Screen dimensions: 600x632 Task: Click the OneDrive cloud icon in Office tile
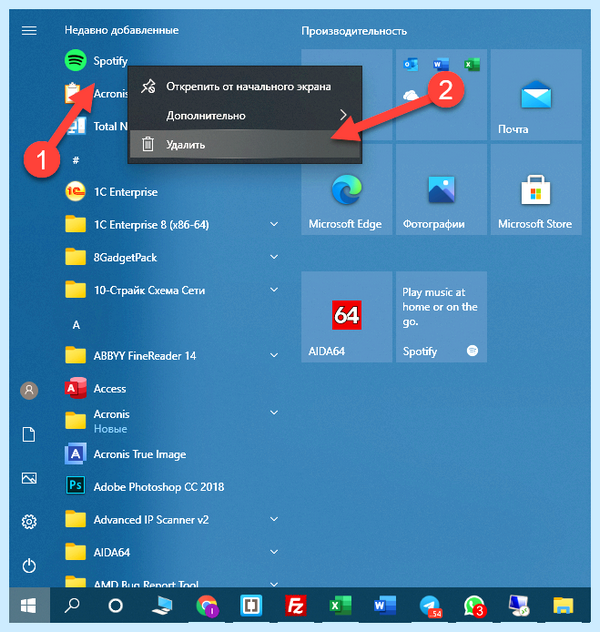tap(411, 95)
